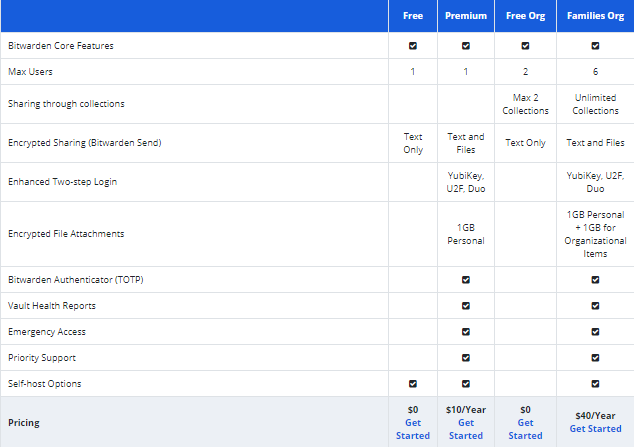The height and width of the screenshot is (447, 634).
Task: Click the Priority Support row label
Action: click(42, 358)
